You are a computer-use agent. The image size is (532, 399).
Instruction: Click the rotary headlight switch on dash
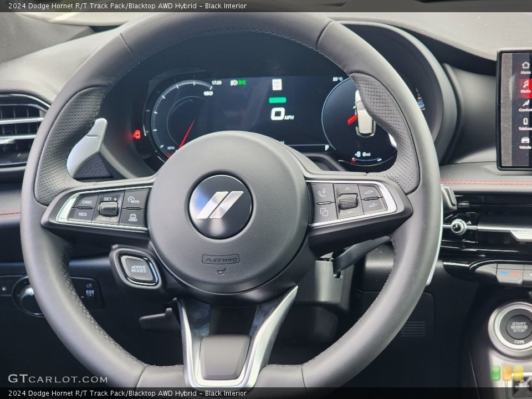tap(28, 296)
